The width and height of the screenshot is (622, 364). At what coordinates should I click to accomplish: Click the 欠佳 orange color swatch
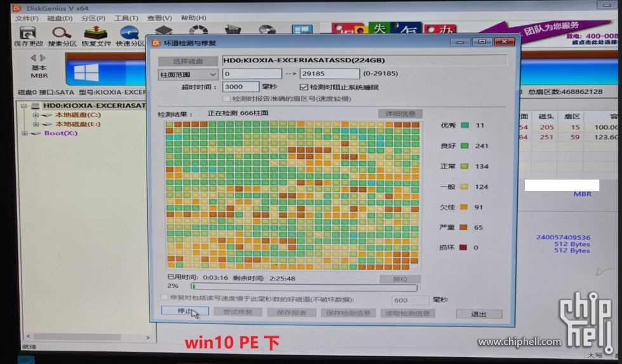pos(464,207)
